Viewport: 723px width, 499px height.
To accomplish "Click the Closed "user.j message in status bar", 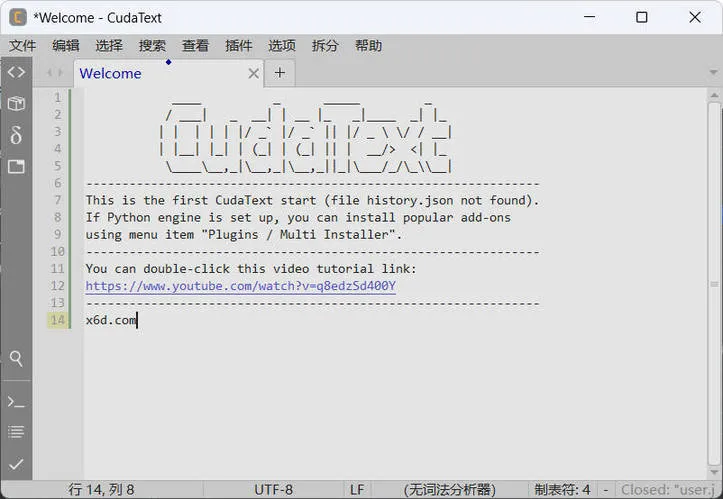I will click(x=668, y=489).
